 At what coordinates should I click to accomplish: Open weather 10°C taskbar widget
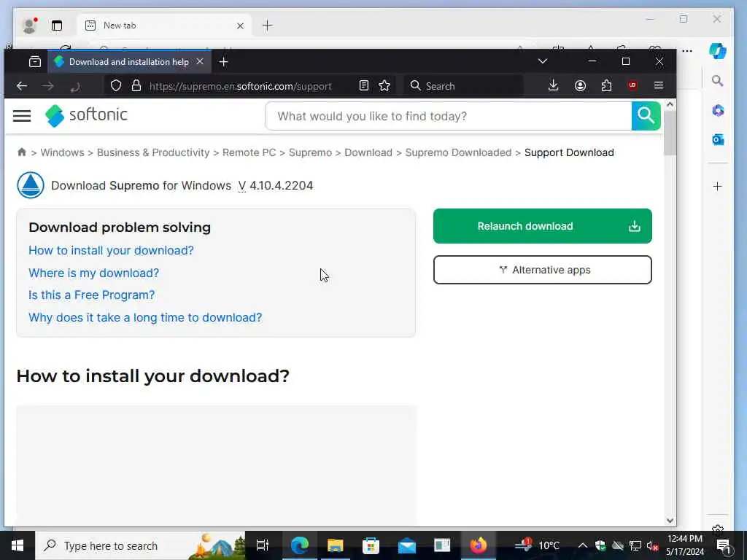coord(538,545)
